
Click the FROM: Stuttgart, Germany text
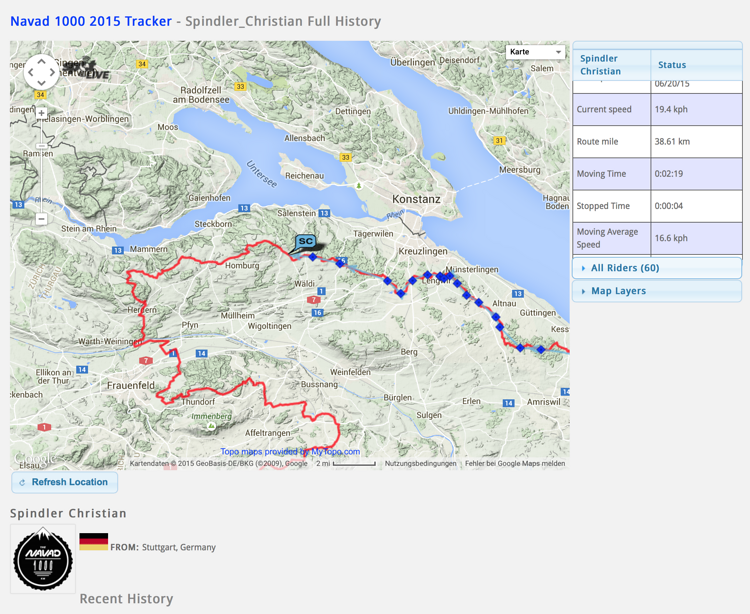(x=163, y=547)
